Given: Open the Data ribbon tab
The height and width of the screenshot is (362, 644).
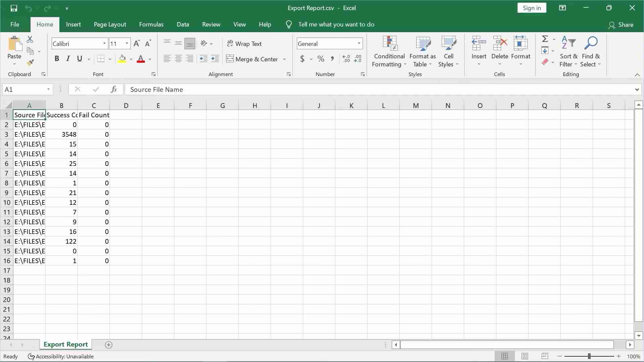Looking at the screenshot, I should 183,24.
